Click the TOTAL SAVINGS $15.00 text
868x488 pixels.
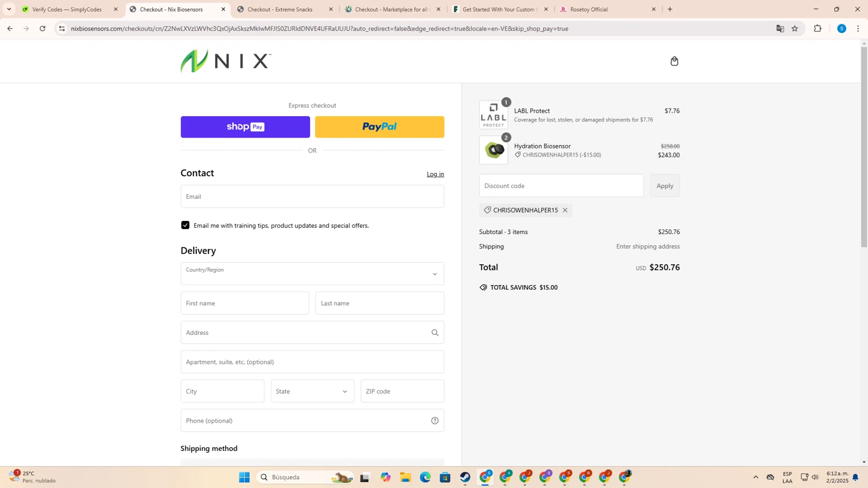[x=524, y=287]
